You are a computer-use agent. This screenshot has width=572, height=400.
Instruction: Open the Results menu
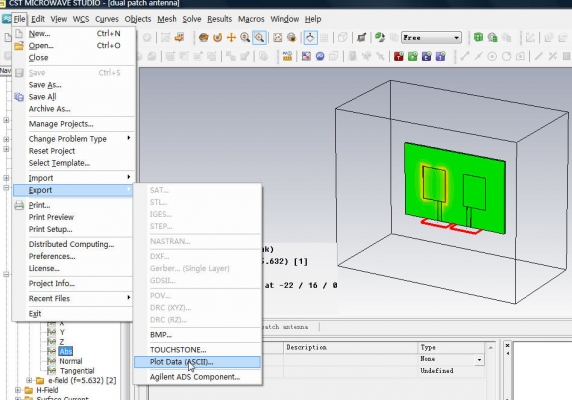coord(219,19)
